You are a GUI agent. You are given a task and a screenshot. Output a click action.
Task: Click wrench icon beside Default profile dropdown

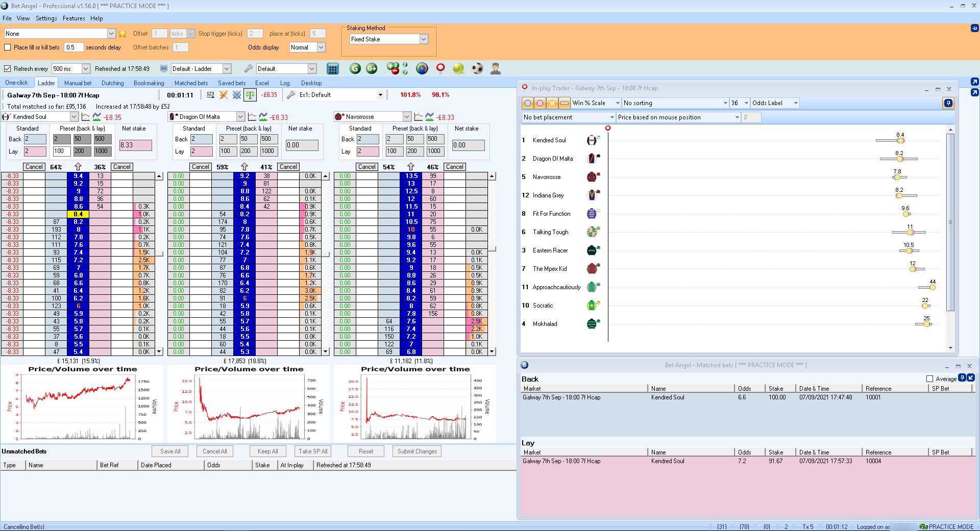tap(248, 69)
